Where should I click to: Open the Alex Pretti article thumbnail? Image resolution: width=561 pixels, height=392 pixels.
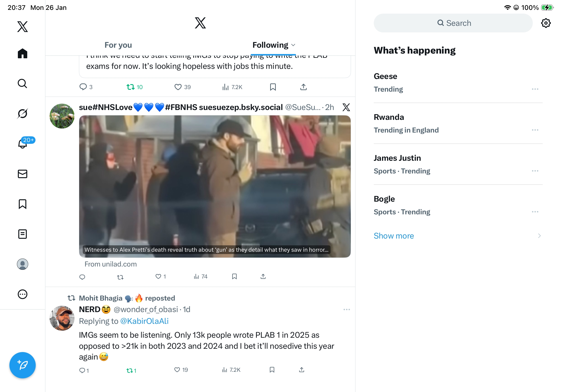214,186
